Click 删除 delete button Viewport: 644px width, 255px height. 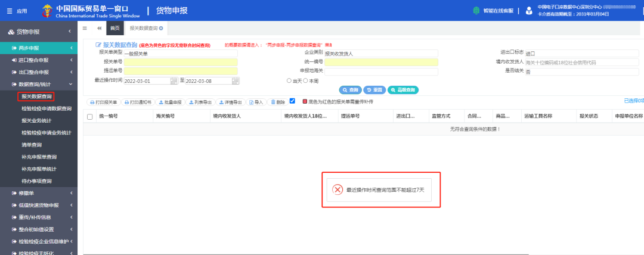[x=278, y=102]
